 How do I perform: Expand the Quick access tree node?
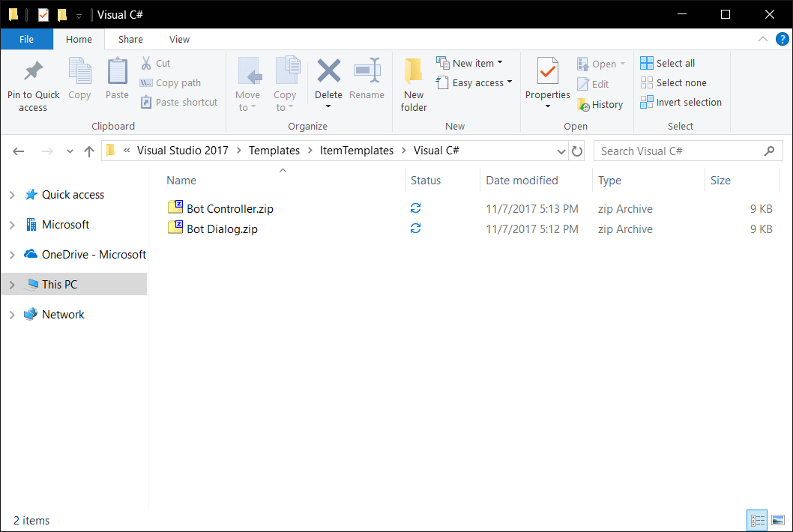(x=12, y=196)
